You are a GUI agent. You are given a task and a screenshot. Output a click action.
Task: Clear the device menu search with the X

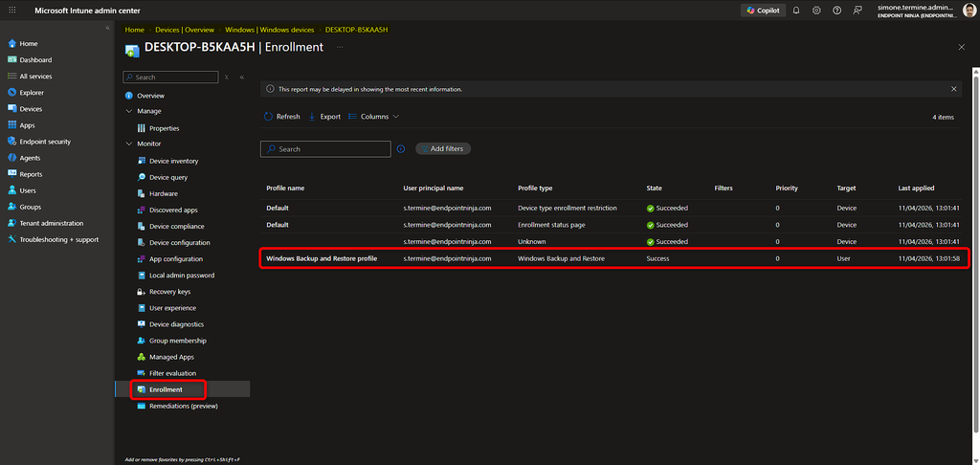(x=226, y=77)
